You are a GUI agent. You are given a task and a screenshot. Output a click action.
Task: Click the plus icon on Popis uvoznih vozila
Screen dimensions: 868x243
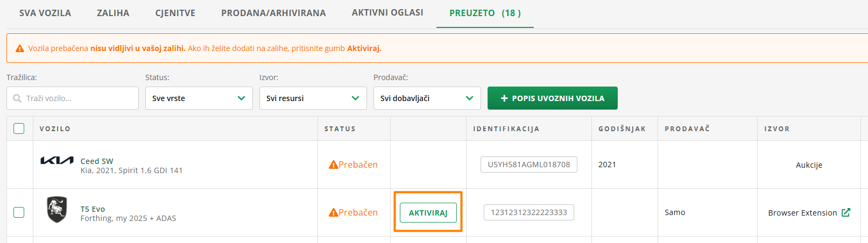click(x=504, y=98)
